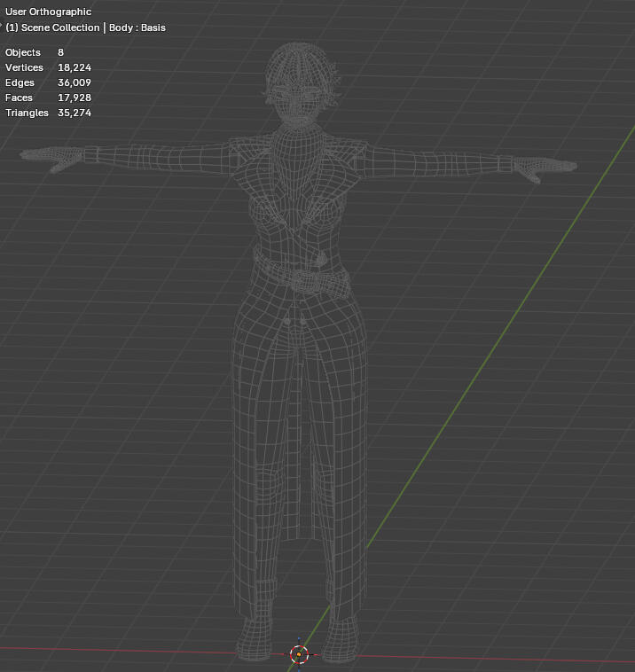Viewport: 635px width, 672px height.
Task: Click the User Orthographic view label
Action: point(48,12)
